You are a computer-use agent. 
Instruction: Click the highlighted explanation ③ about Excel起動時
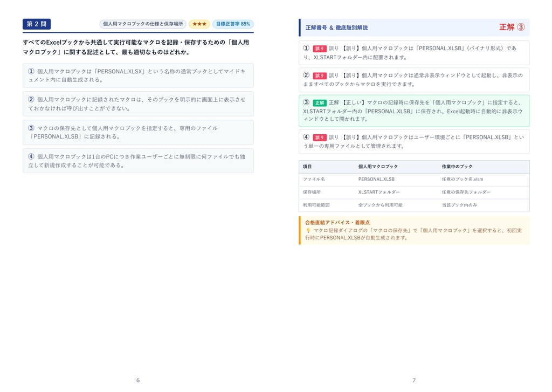point(414,111)
